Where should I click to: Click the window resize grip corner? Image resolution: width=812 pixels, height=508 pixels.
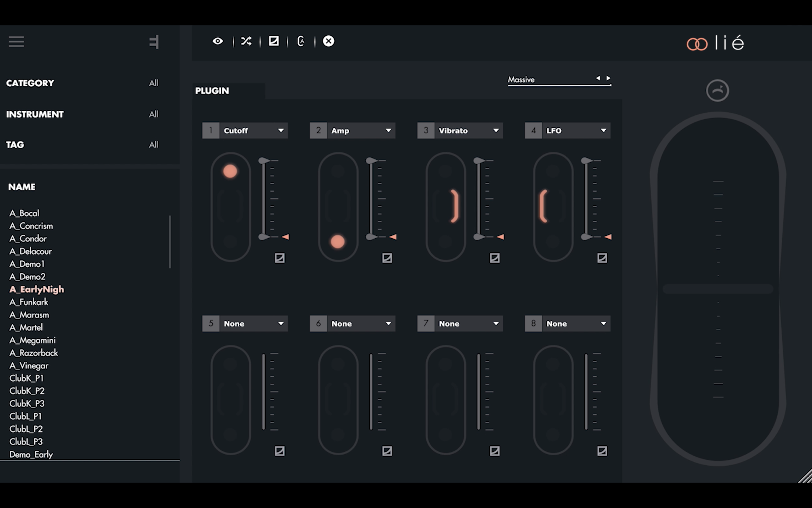tap(805, 476)
